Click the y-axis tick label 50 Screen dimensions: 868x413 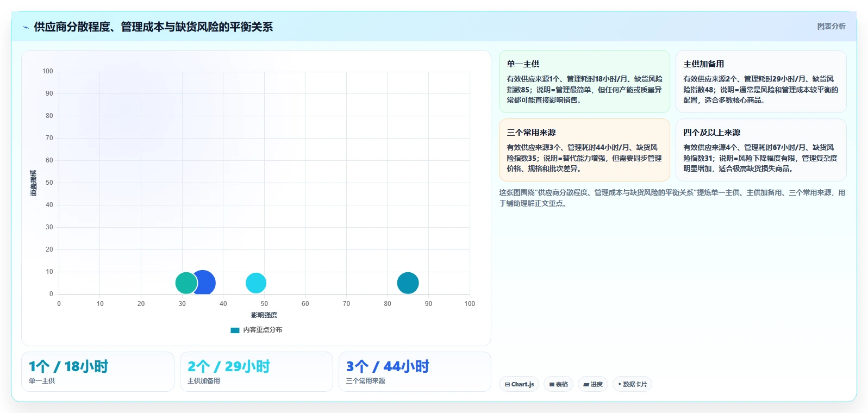[x=49, y=183]
